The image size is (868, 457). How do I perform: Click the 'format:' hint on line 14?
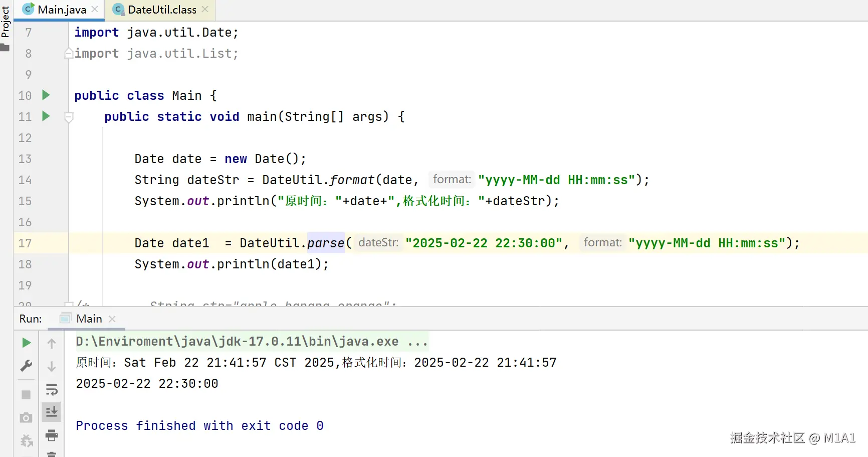coord(452,180)
